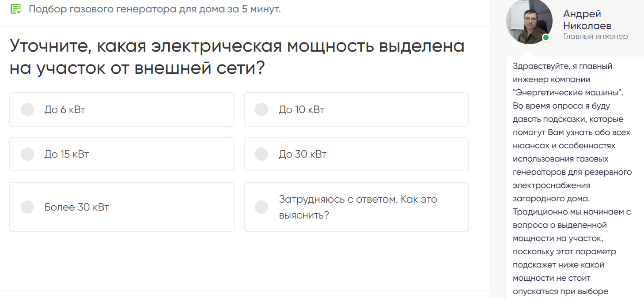The height and width of the screenshot is (298, 644).
Task: Click the «До 30 кВт» answer card
Action: 356,154
